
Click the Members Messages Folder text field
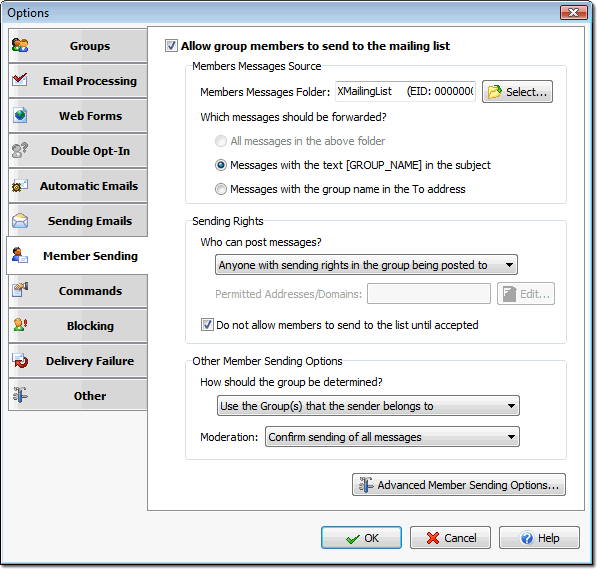tap(405, 91)
